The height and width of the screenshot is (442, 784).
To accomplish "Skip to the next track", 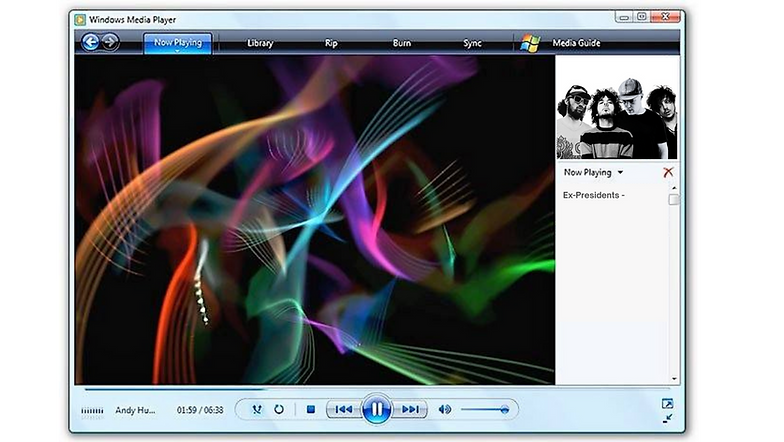I will click(x=410, y=410).
